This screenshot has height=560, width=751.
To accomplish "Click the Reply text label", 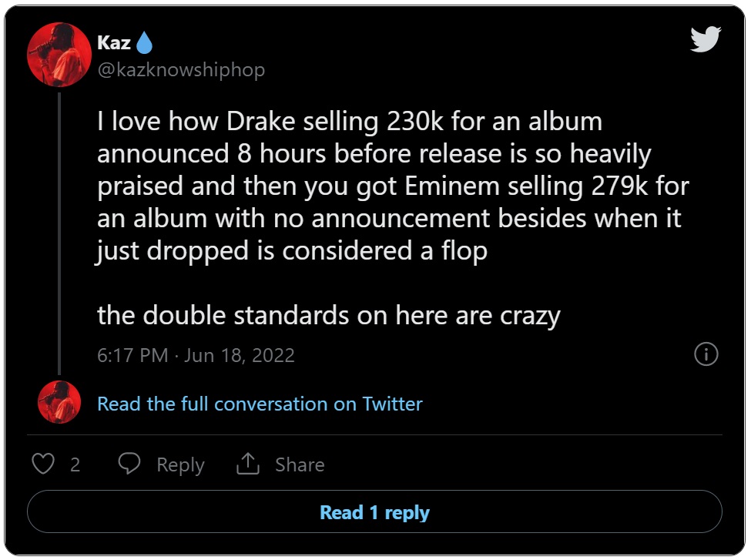I will 180,464.
